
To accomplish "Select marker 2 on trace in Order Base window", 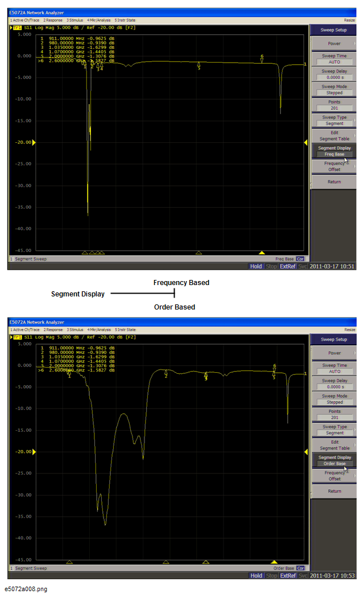I will 166,373.
